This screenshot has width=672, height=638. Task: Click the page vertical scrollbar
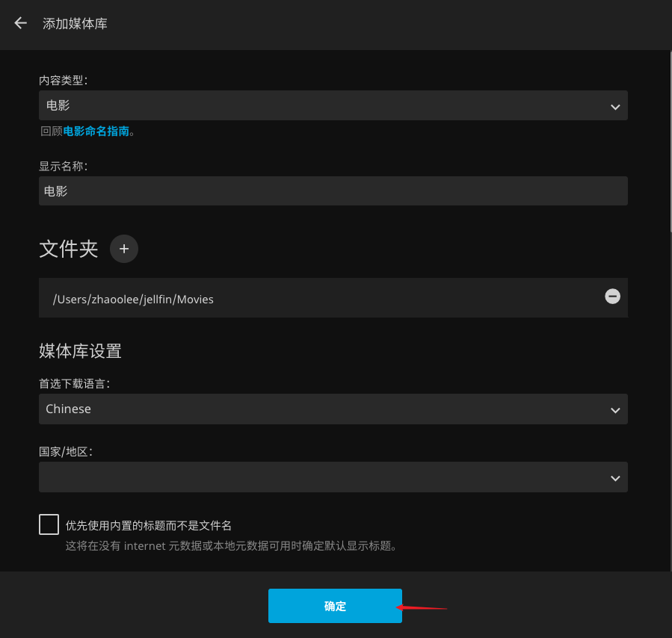(671, 141)
